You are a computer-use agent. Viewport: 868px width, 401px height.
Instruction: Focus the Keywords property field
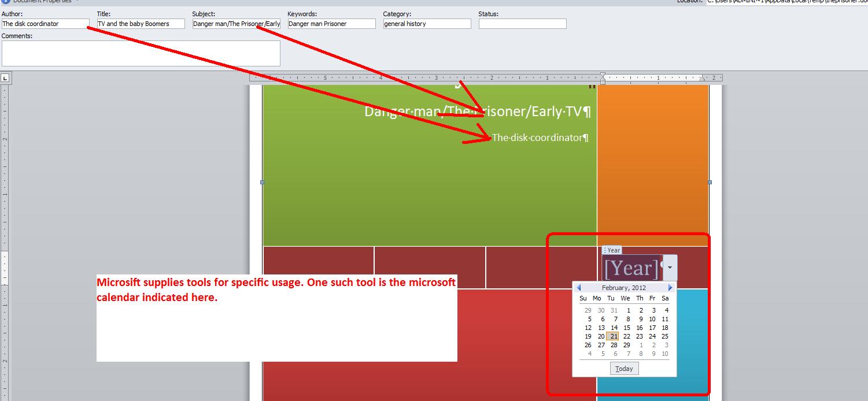tap(332, 24)
